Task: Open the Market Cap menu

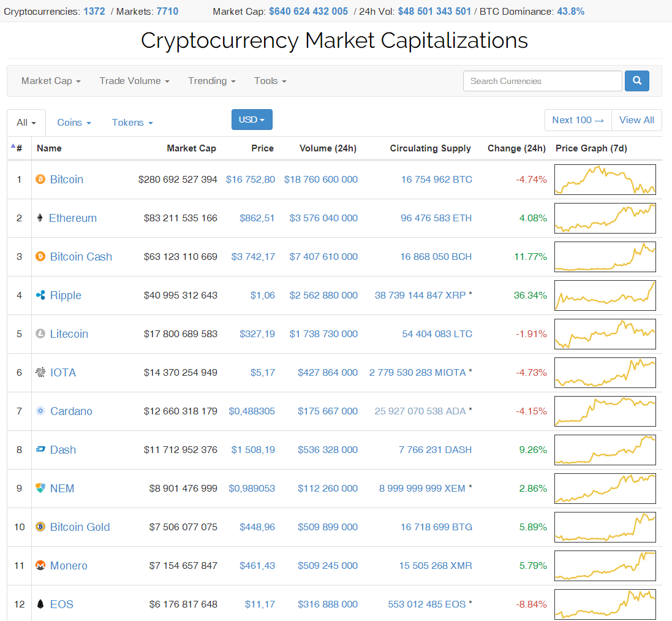Action: (51, 81)
